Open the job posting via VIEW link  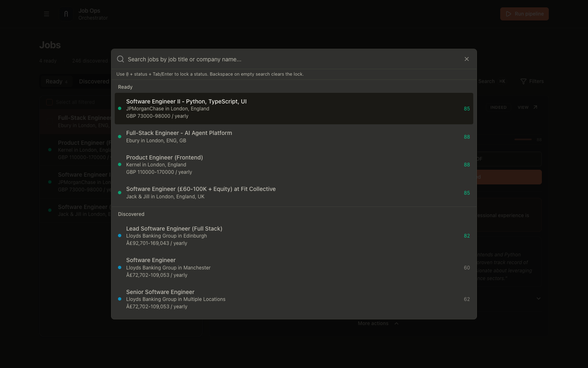523,107
